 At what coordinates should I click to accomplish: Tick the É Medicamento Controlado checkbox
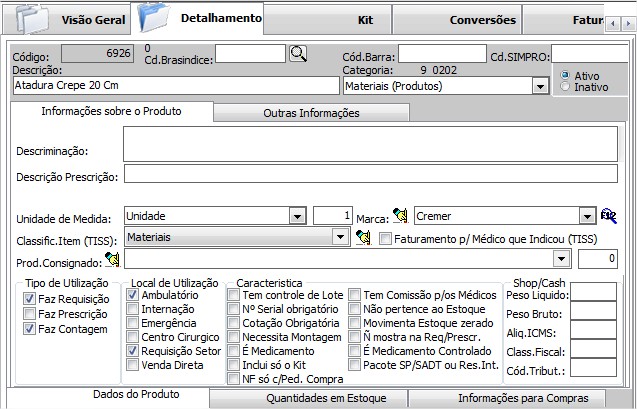coord(354,352)
